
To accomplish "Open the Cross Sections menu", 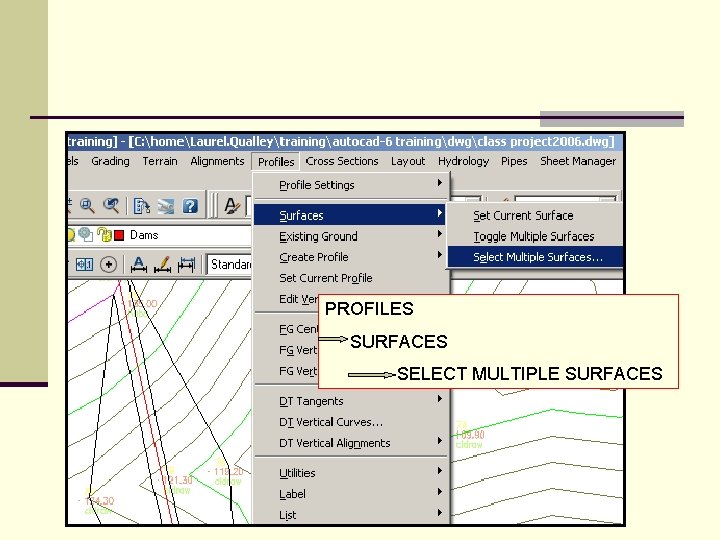I will click(342, 161).
